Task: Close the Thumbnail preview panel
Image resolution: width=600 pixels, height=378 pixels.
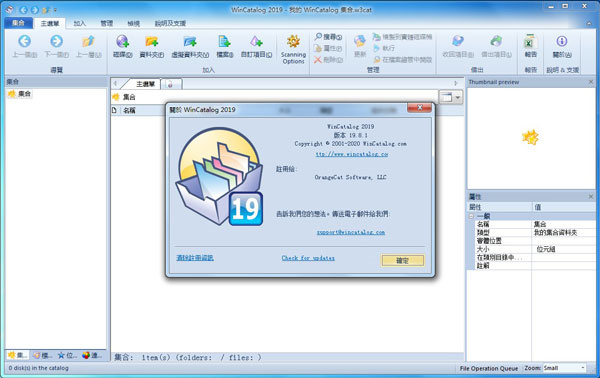Action: pos(591,82)
